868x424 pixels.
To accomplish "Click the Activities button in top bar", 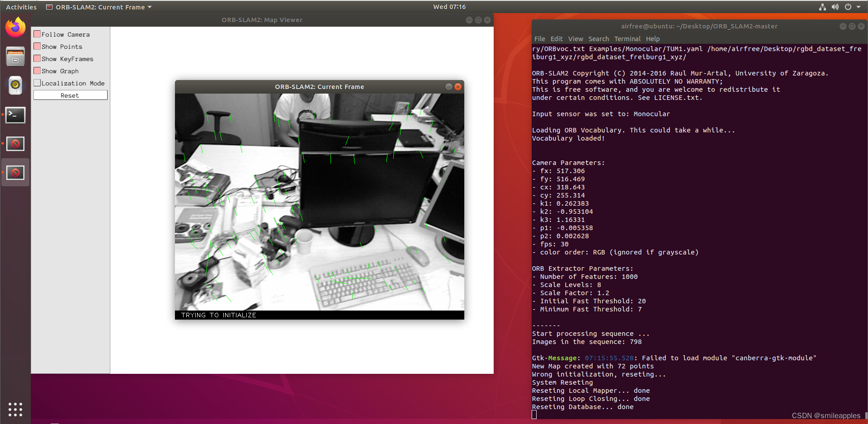I will (21, 7).
